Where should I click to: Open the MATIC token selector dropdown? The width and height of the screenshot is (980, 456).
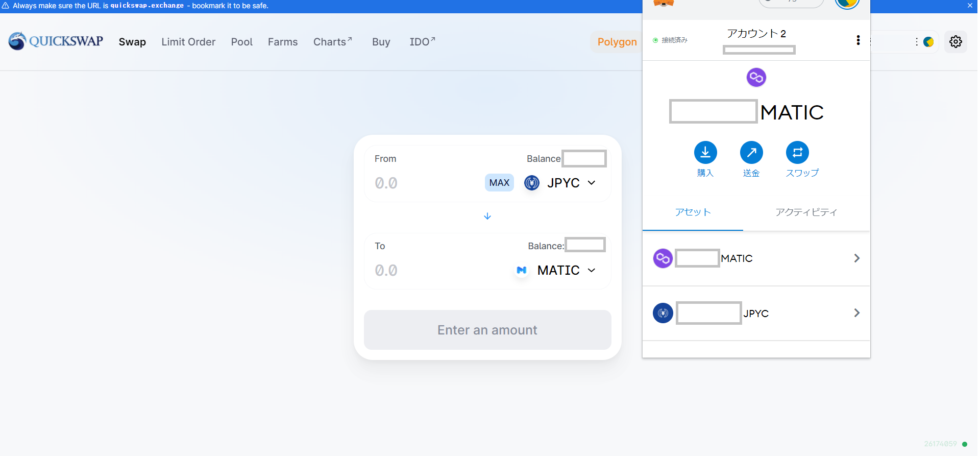[x=555, y=270]
